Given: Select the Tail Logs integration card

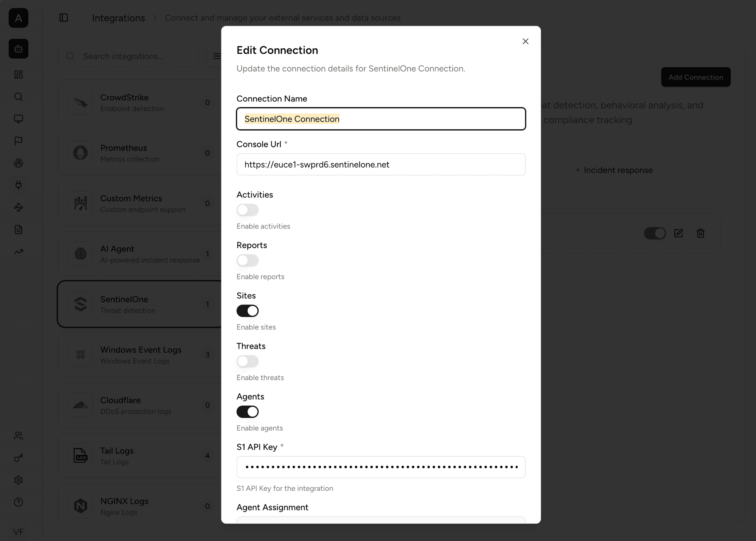Looking at the screenshot, I should pos(139,455).
